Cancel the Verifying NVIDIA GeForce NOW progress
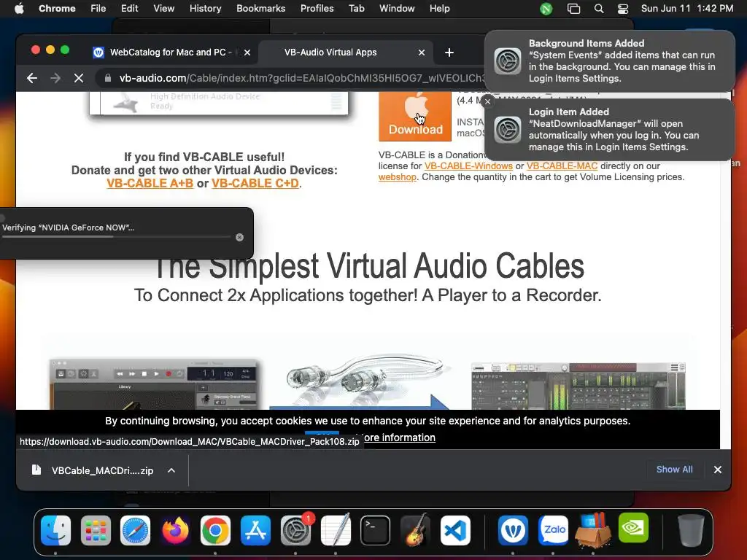Screen dimensions: 747x560 (239, 237)
